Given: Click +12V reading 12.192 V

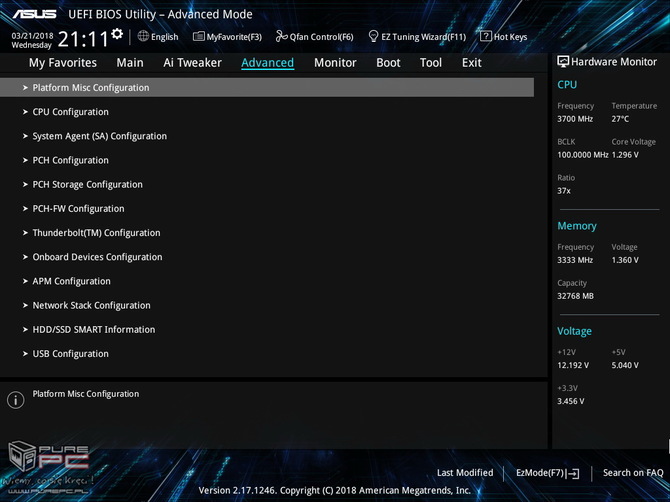Looking at the screenshot, I should pos(573,365).
